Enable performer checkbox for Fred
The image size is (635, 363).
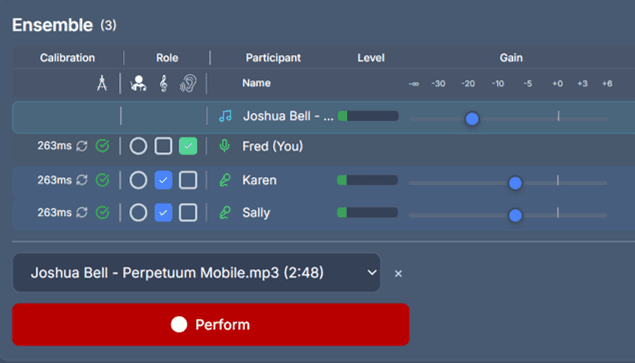point(163,146)
